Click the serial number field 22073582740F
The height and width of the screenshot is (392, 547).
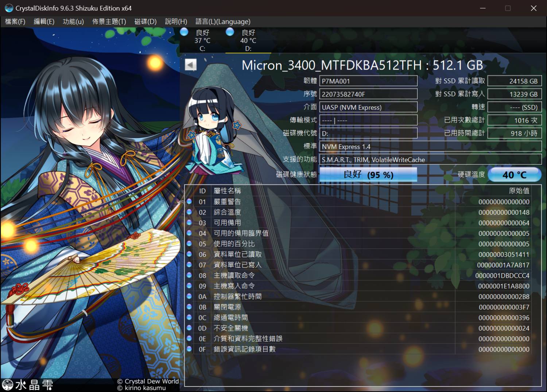368,94
